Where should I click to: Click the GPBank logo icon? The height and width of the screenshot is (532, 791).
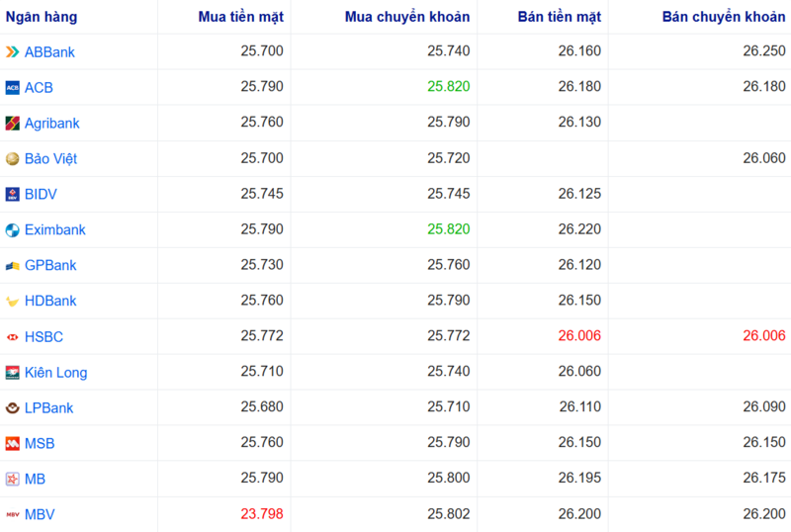(12, 266)
